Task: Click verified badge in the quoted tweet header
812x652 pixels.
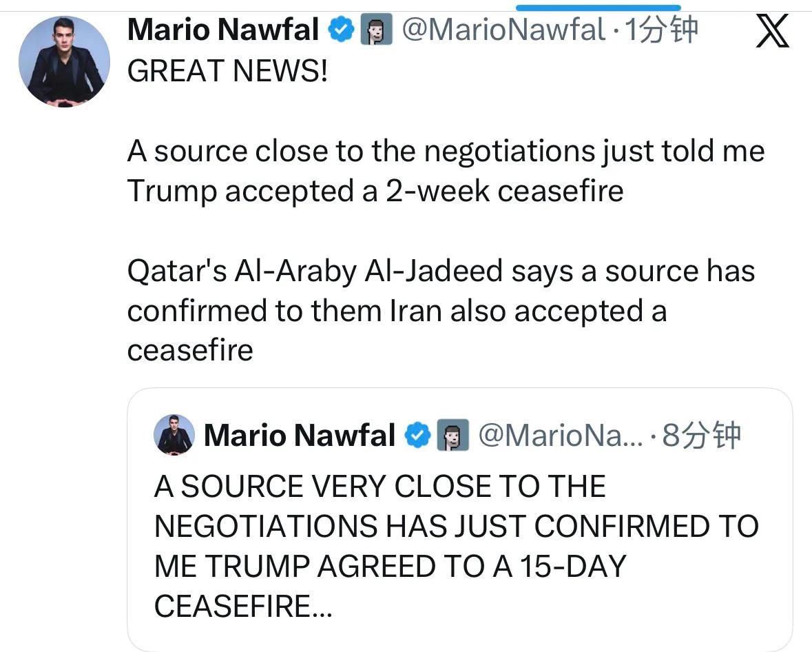Action: [x=419, y=436]
